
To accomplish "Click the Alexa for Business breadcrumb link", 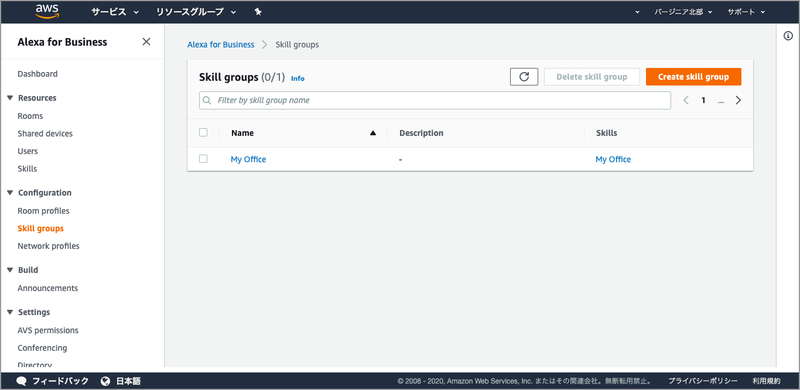I will tap(220, 44).
